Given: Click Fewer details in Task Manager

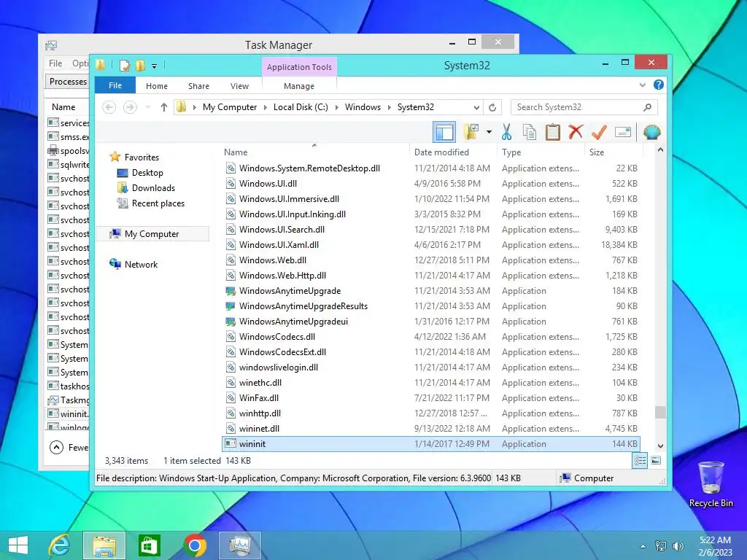Looking at the screenshot, I should pos(69,448).
